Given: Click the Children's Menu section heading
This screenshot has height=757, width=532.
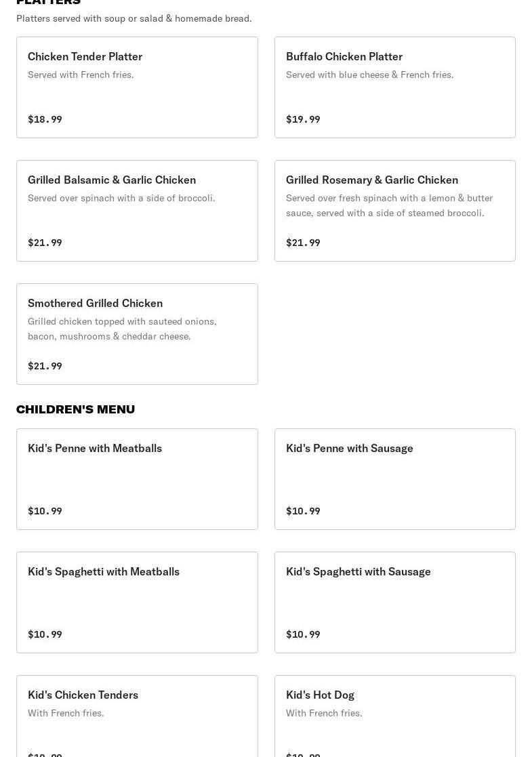Looking at the screenshot, I should [75, 409].
